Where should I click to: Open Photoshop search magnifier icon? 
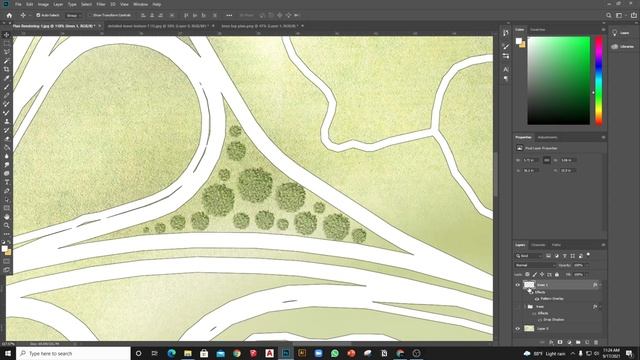(x=609, y=15)
